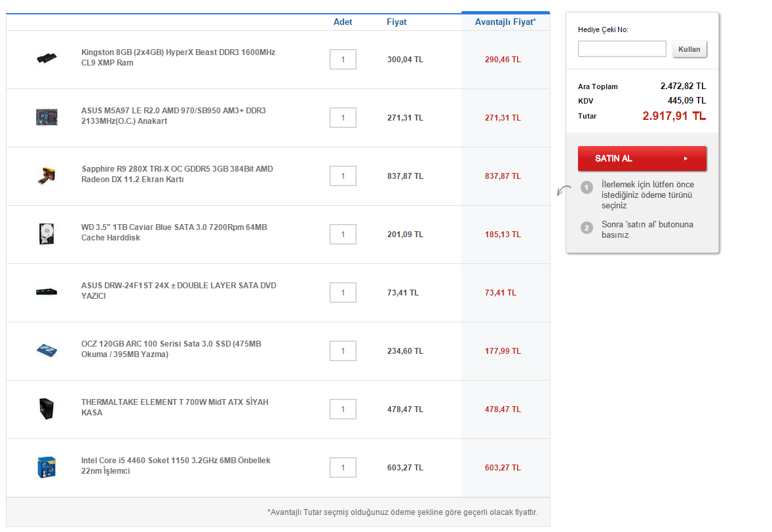This screenshot has width=772, height=532.
Task: Open the Sapphire R9 280X product image
Action: (x=47, y=176)
